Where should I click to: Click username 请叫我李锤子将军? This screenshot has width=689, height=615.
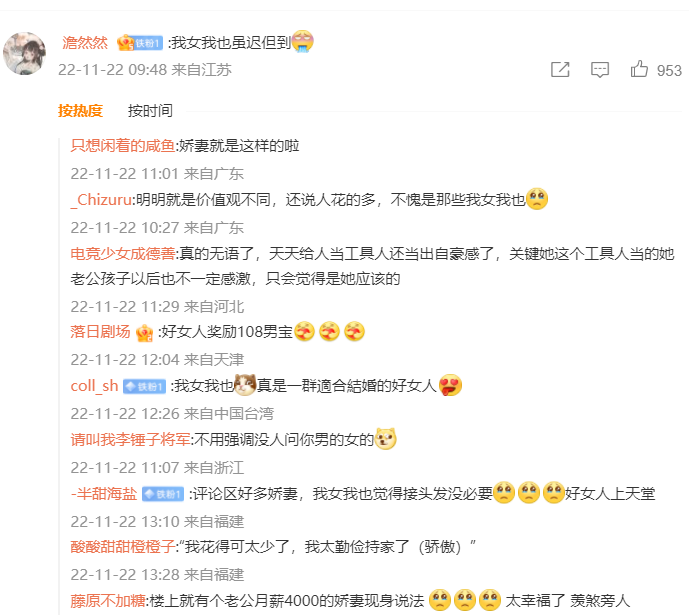pos(130,439)
